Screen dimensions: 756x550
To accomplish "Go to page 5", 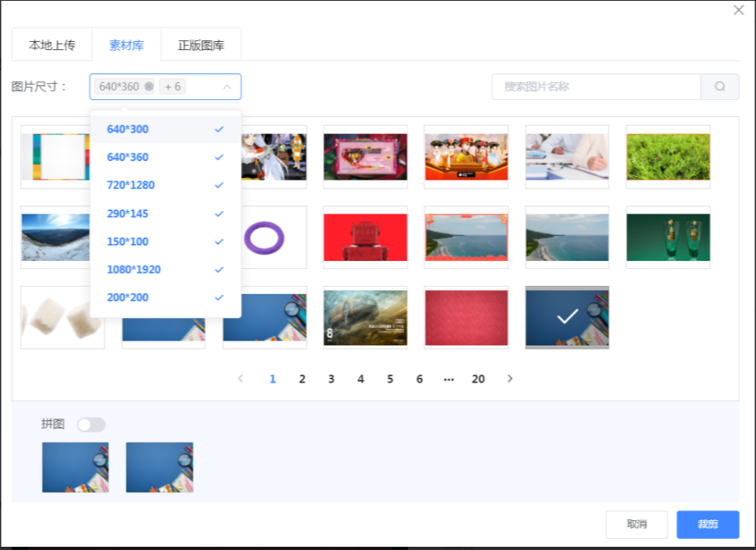I will pyautogui.click(x=390, y=379).
